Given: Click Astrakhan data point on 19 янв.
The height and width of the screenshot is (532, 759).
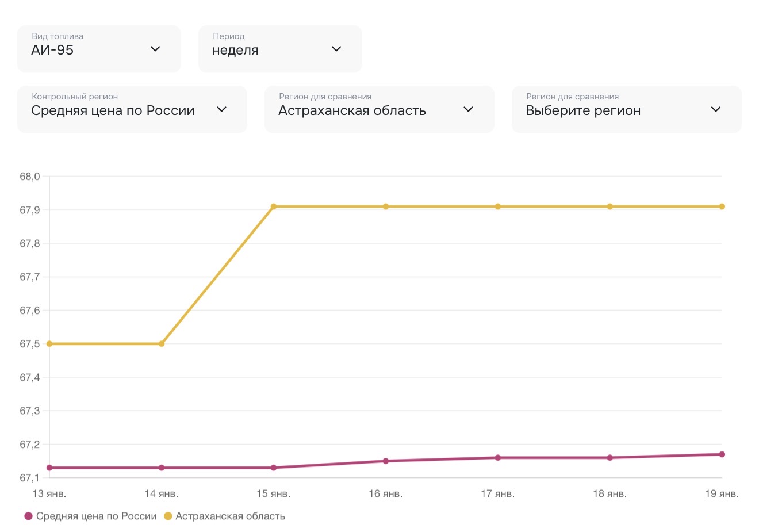Looking at the screenshot, I should (x=722, y=206).
